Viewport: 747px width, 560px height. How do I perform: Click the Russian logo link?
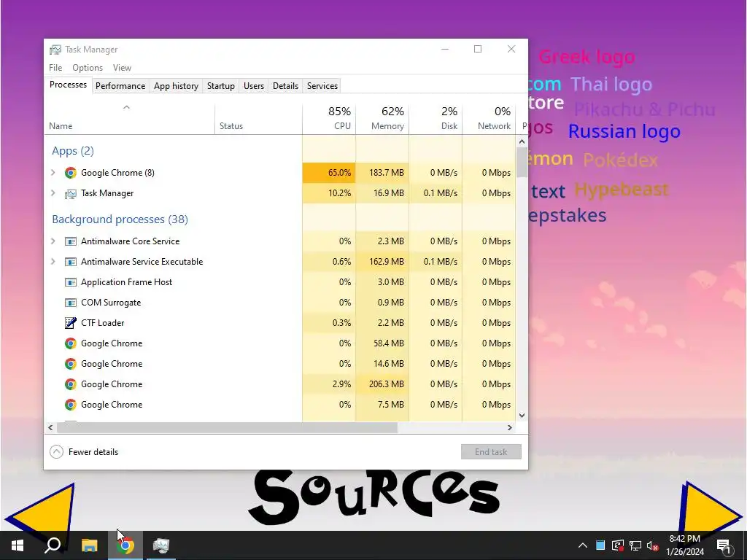pos(624,131)
